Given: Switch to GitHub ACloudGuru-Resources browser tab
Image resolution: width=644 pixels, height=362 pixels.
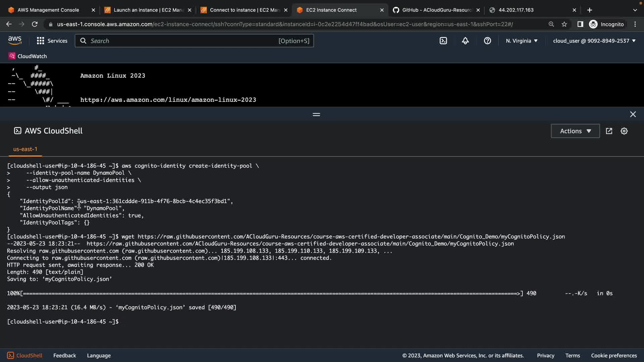Looking at the screenshot, I should pos(436,10).
